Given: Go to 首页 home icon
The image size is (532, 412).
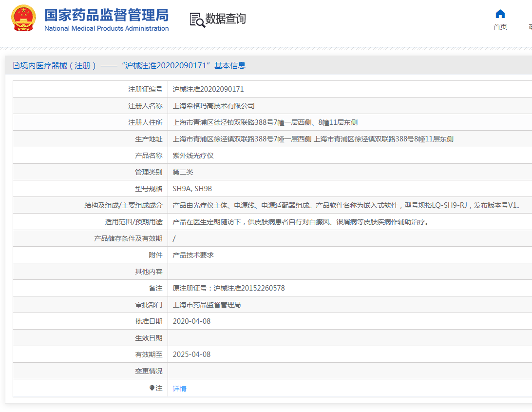Looking at the screenshot, I should pyautogui.click(x=500, y=14).
